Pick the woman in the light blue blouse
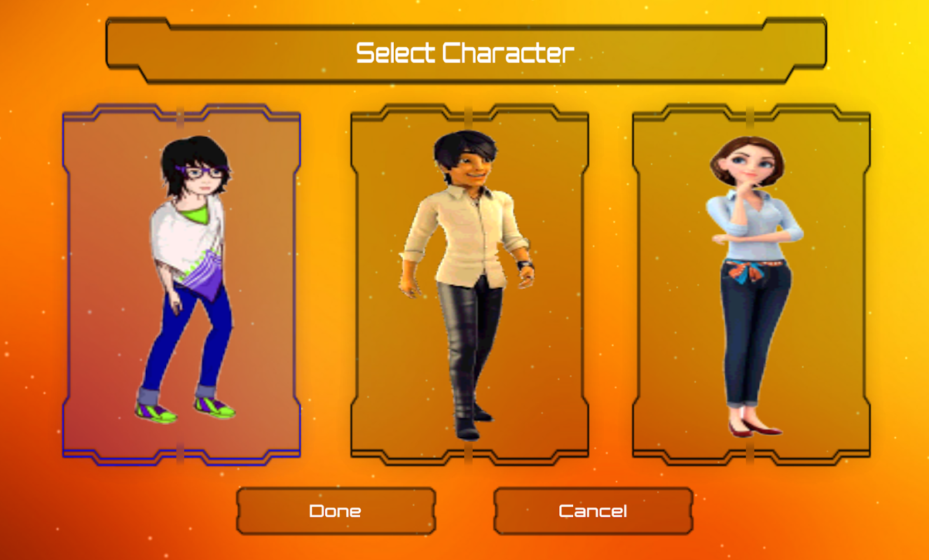This screenshot has height=560, width=929. [751, 284]
